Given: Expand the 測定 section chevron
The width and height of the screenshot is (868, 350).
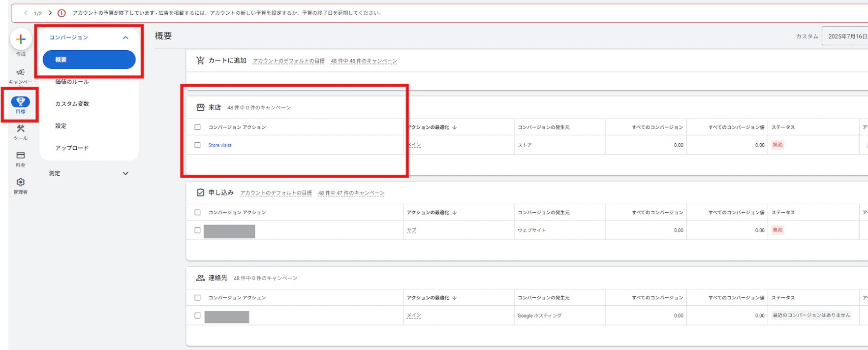Looking at the screenshot, I should pyautogui.click(x=125, y=174).
